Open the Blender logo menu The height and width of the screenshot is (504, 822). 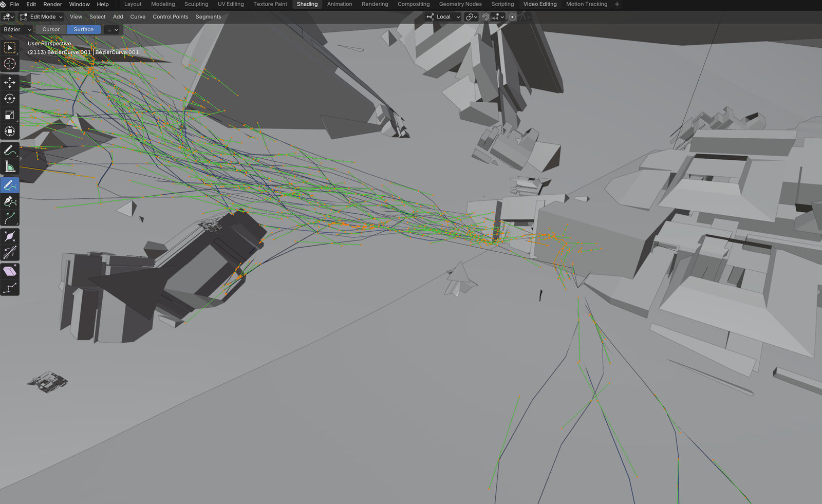pyautogui.click(x=3, y=4)
